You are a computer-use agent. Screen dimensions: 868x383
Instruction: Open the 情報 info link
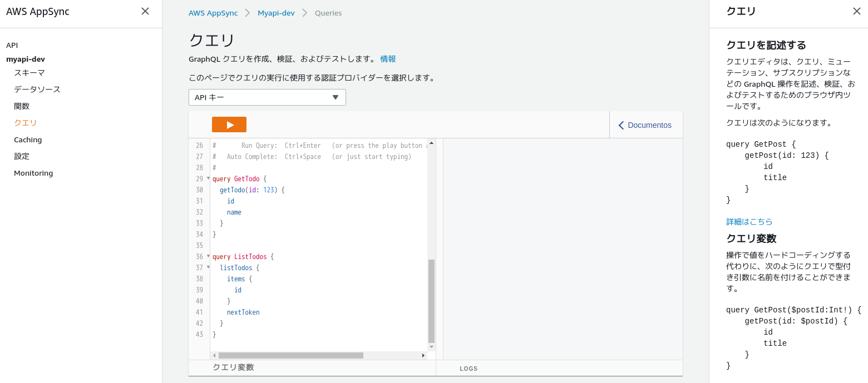point(388,59)
